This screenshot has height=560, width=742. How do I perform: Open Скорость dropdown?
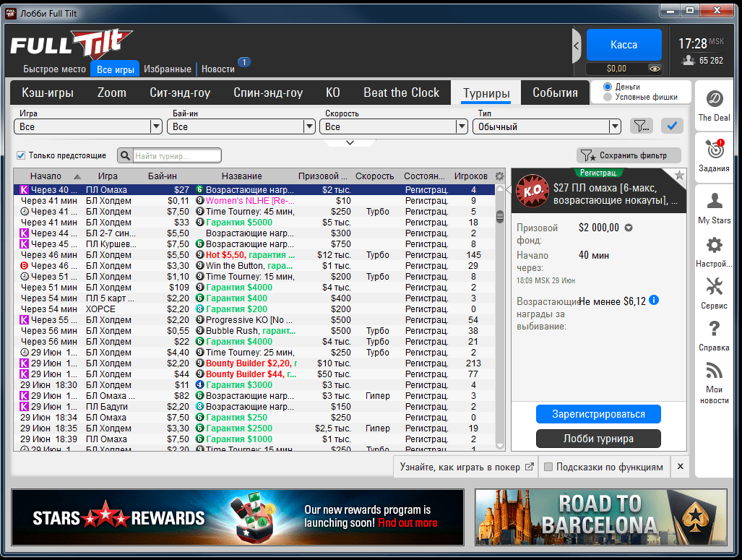pyautogui.click(x=394, y=126)
